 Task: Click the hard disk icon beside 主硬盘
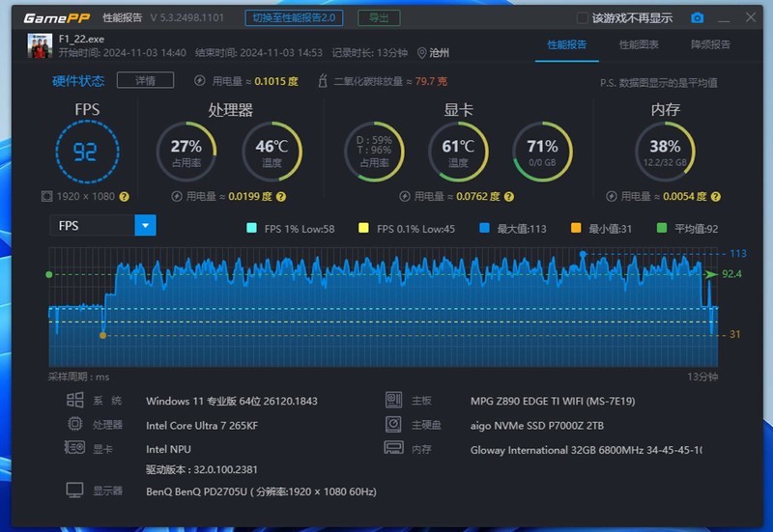(393, 424)
